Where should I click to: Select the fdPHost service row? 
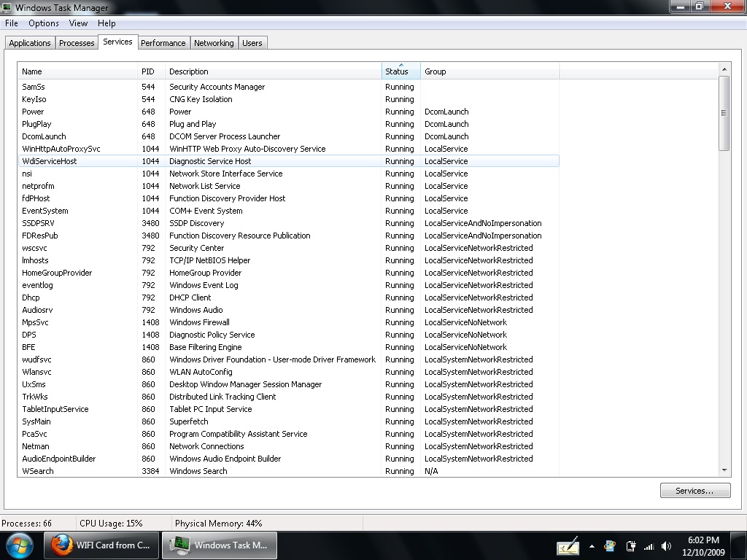(288, 198)
